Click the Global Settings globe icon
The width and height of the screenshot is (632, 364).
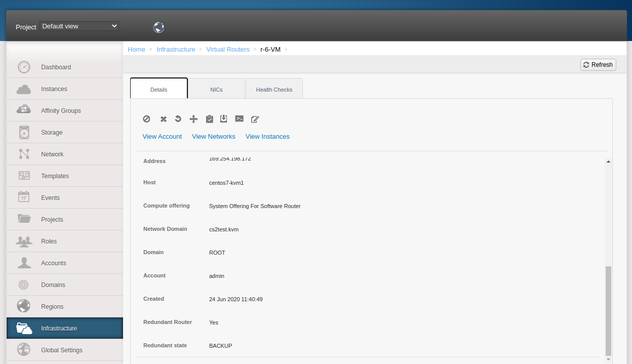(x=24, y=349)
